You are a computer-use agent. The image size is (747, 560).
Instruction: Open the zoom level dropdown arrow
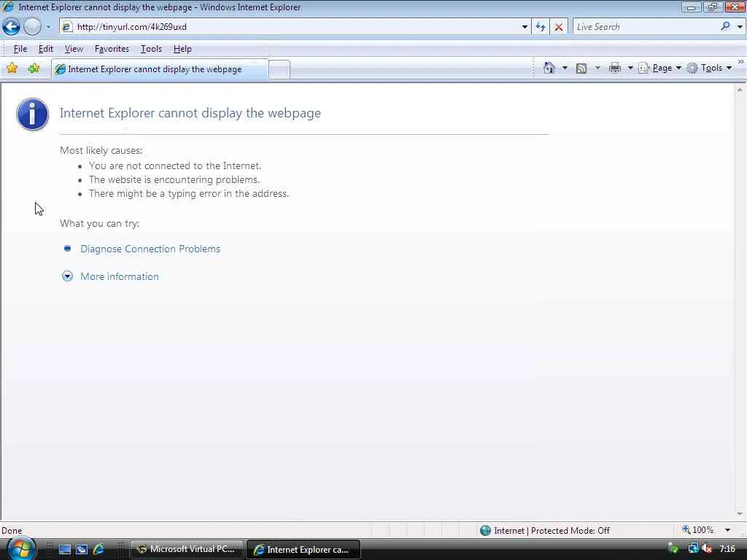click(727, 530)
